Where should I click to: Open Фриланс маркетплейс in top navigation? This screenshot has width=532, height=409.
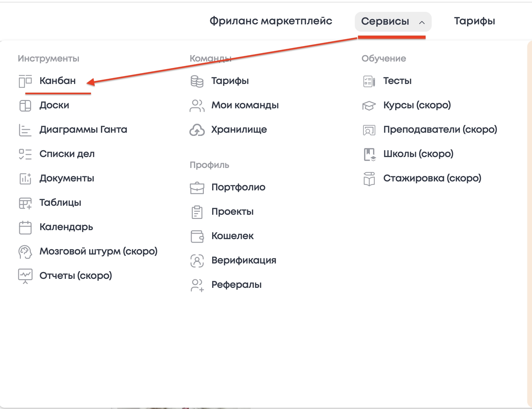click(271, 21)
